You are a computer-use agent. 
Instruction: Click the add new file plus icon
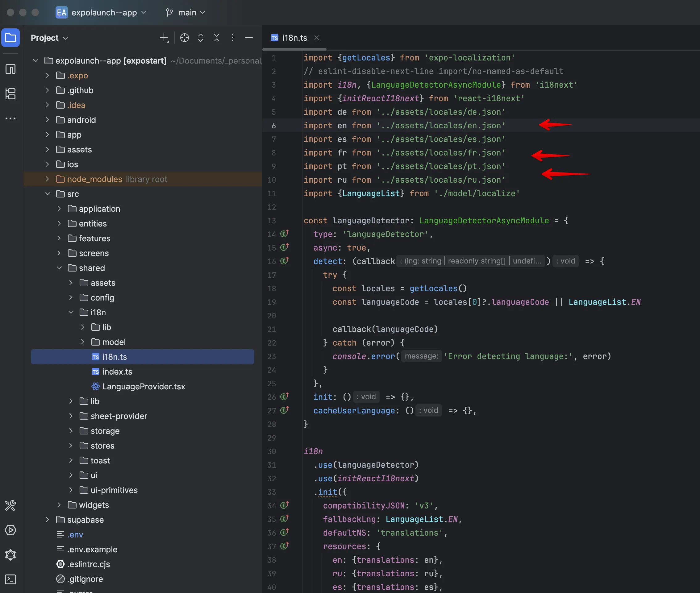pyautogui.click(x=165, y=38)
